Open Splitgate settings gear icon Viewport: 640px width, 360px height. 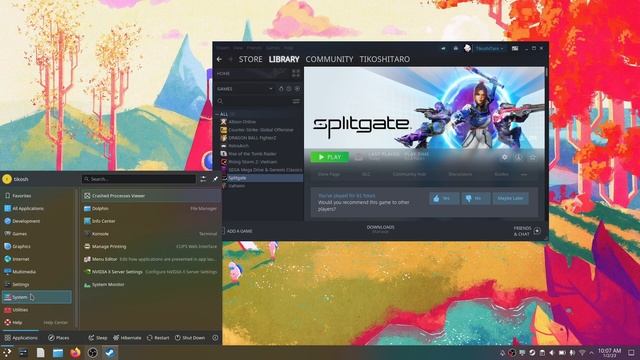[x=505, y=157]
